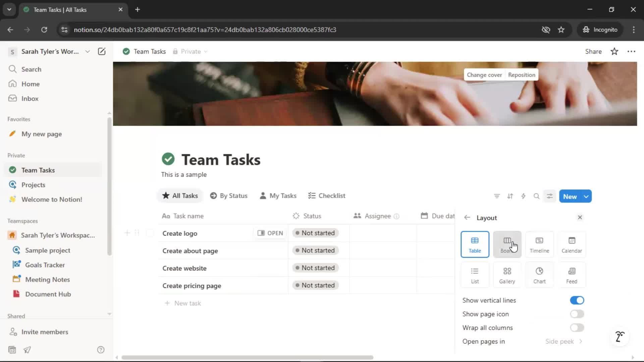Click New task row to add a task
This screenshot has height=362, width=644.
click(183, 303)
